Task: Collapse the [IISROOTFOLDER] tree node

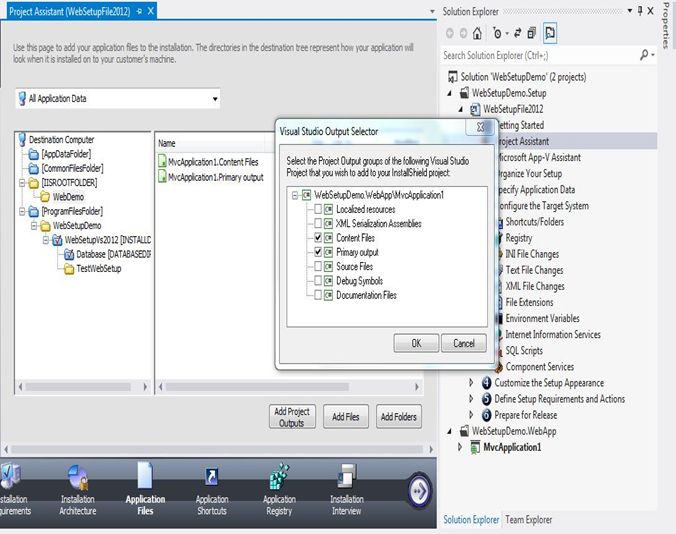Action: [x=22, y=183]
